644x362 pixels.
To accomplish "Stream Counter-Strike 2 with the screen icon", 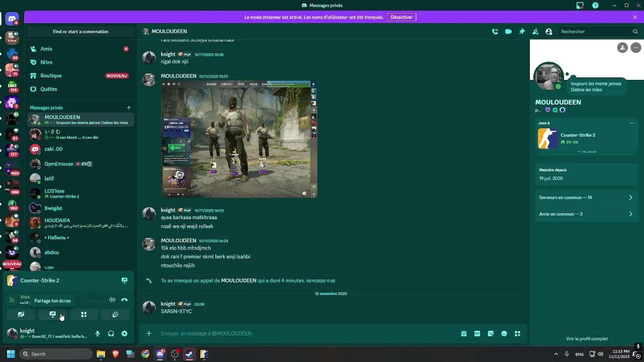I will [x=124, y=281].
